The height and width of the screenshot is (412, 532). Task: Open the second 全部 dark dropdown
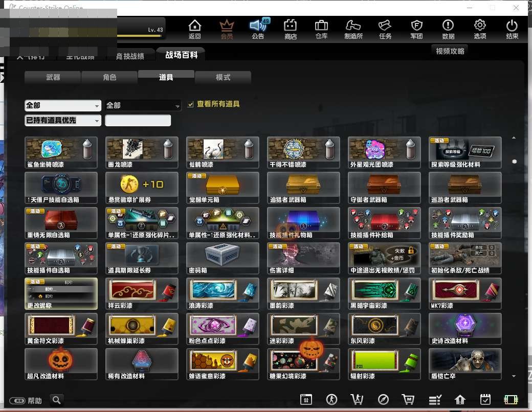(143, 105)
